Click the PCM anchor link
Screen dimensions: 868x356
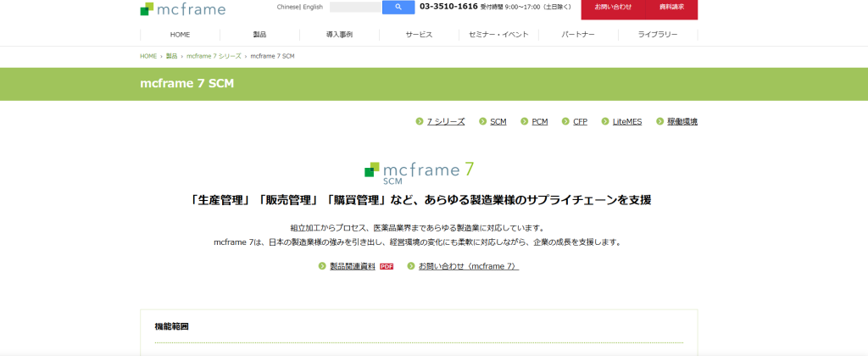point(540,122)
